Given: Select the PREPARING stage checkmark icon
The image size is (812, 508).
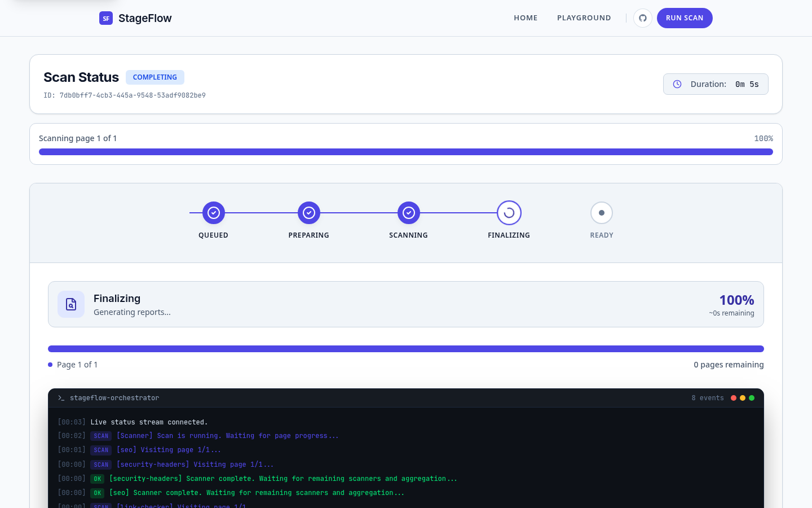Looking at the screenshot, I should (309, 213).
